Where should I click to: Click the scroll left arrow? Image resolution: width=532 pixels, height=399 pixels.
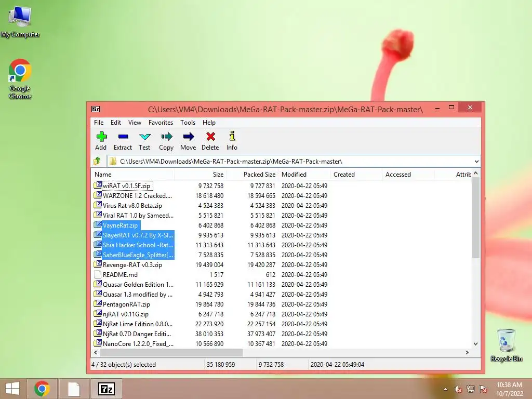[x=96, y=353]
